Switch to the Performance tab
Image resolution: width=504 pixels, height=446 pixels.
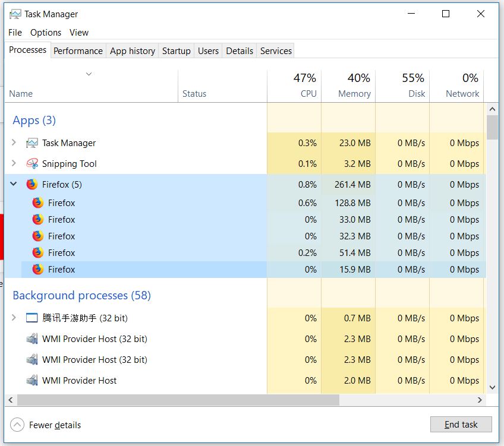pyautogui.click(x=78, y=50)
